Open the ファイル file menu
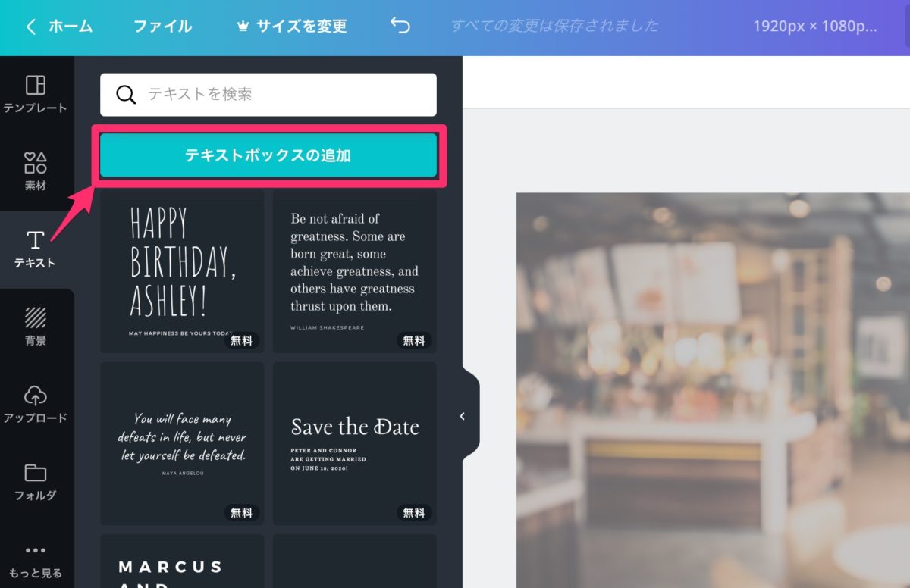 pos(163,27)
